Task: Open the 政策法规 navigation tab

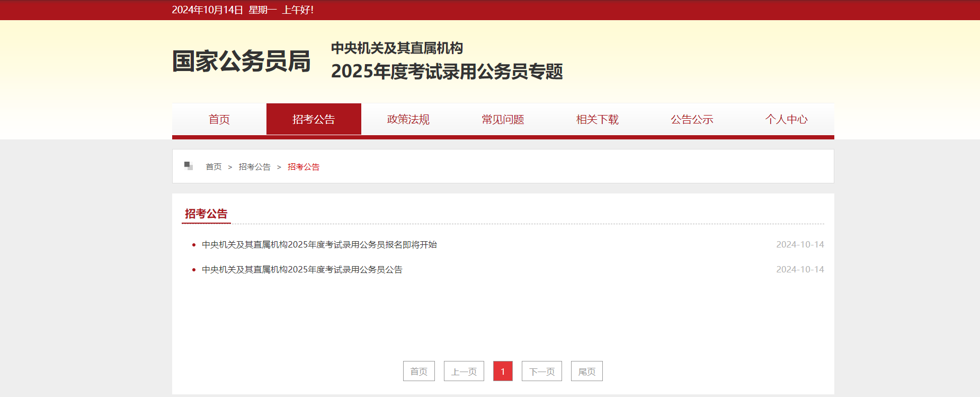Action: click(408, 119)
